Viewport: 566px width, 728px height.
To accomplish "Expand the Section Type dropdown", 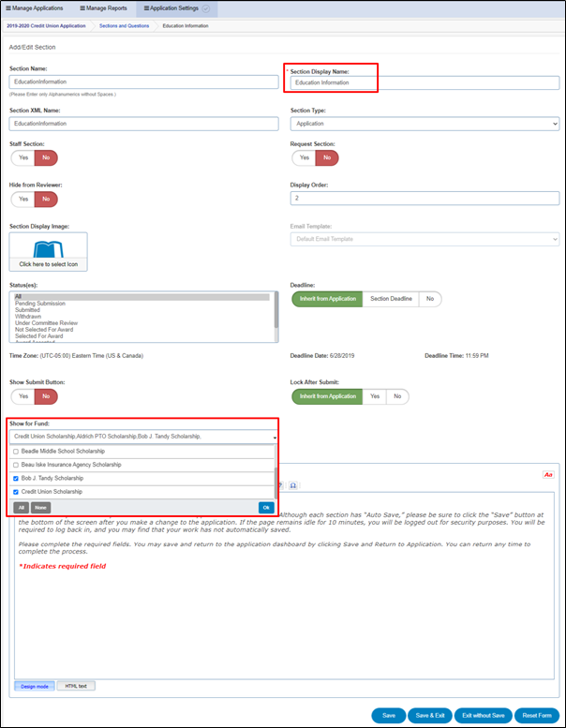I will [x=424, y=123].
